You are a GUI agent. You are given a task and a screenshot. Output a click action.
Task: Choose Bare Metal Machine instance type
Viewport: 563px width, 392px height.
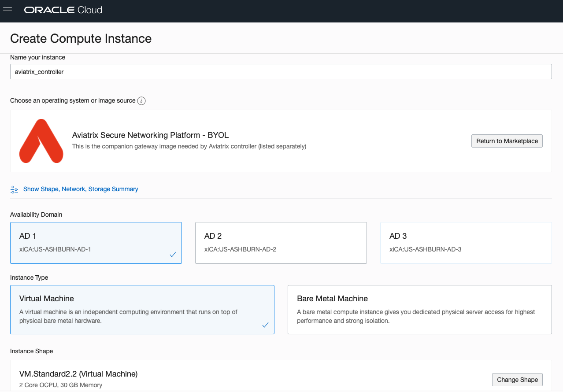pos(419,309)
